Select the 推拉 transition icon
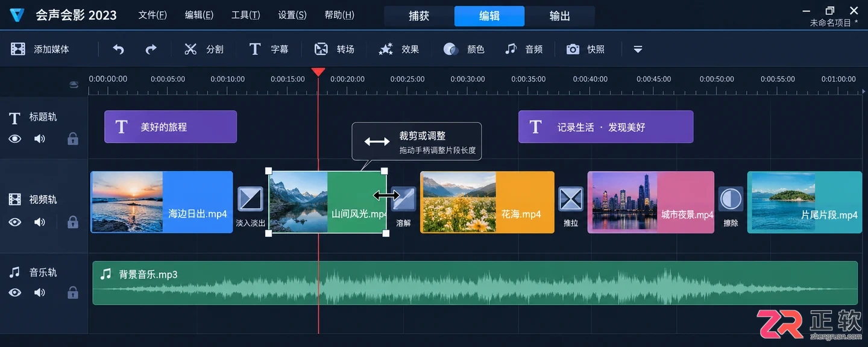 click(571, 199)
